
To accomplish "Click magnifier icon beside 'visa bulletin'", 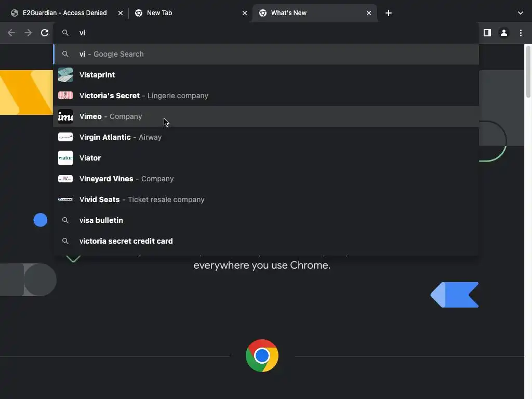I will point(65,220).
